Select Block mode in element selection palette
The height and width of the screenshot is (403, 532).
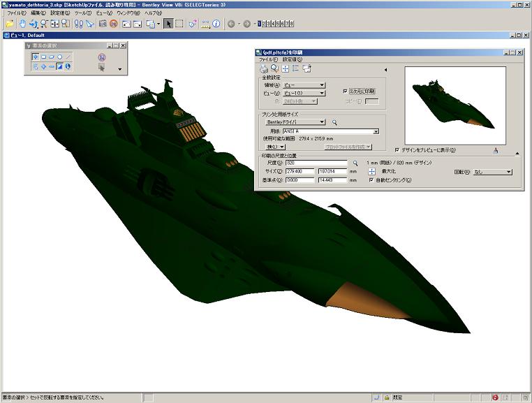point(43,57)
